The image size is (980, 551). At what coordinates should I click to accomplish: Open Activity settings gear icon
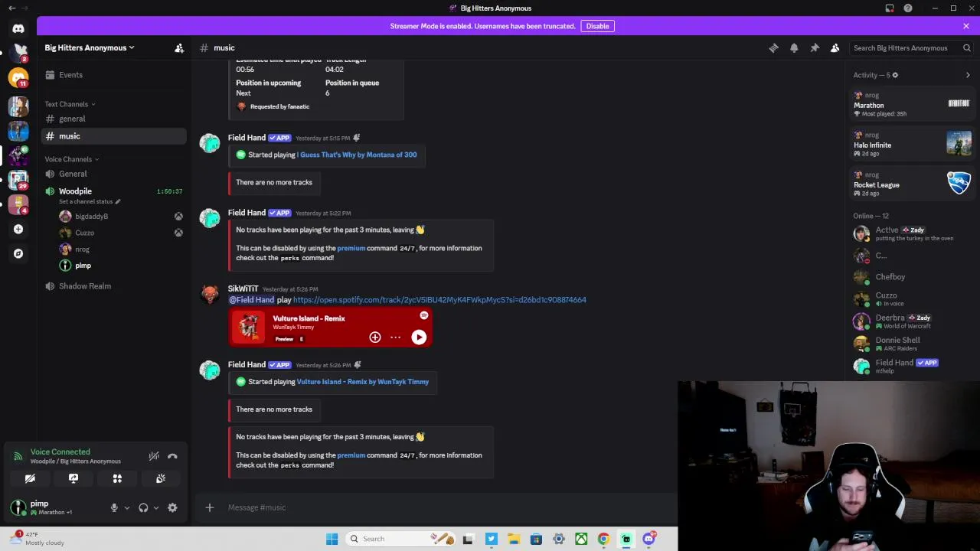895,75
